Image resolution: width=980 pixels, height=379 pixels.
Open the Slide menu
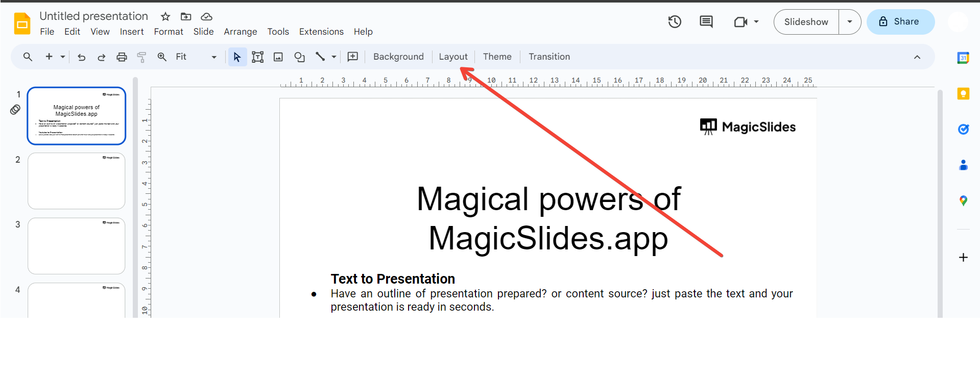coord(203,32)
